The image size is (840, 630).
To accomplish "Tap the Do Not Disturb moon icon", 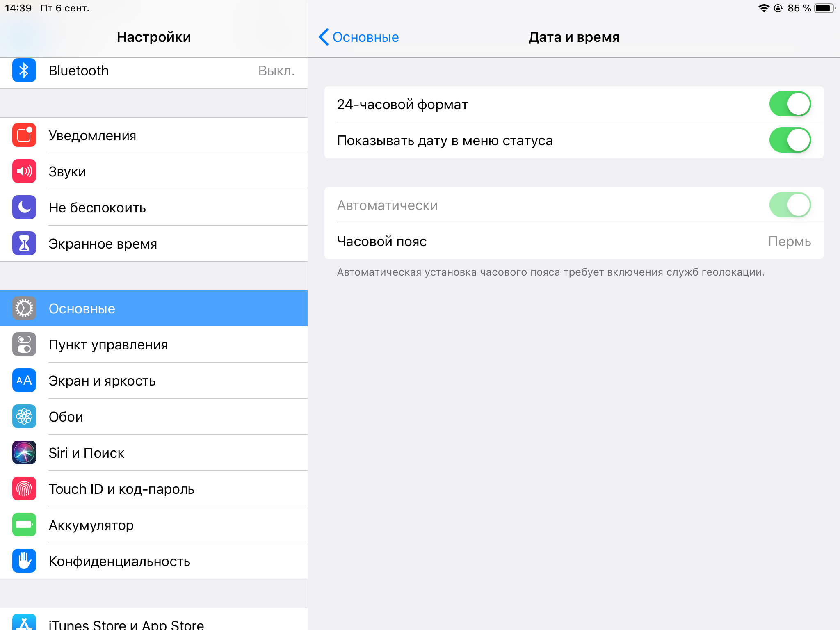I will 24,207.
